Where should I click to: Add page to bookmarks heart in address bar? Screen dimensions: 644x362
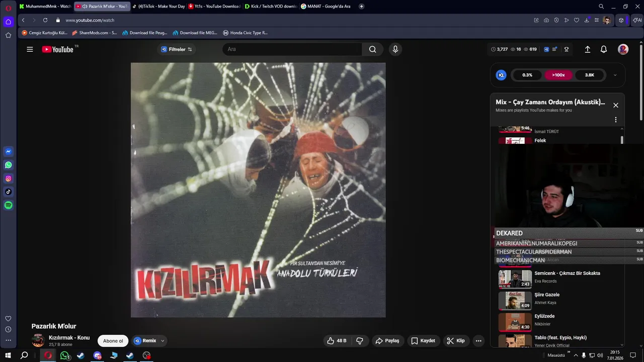577,20
